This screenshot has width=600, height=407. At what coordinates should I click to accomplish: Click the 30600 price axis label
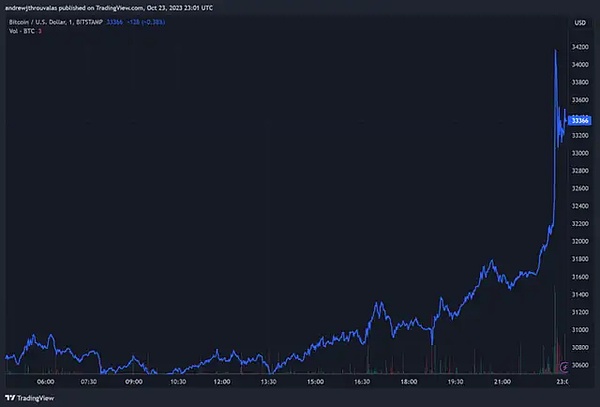pyautogui.click(x=579, y=366)
